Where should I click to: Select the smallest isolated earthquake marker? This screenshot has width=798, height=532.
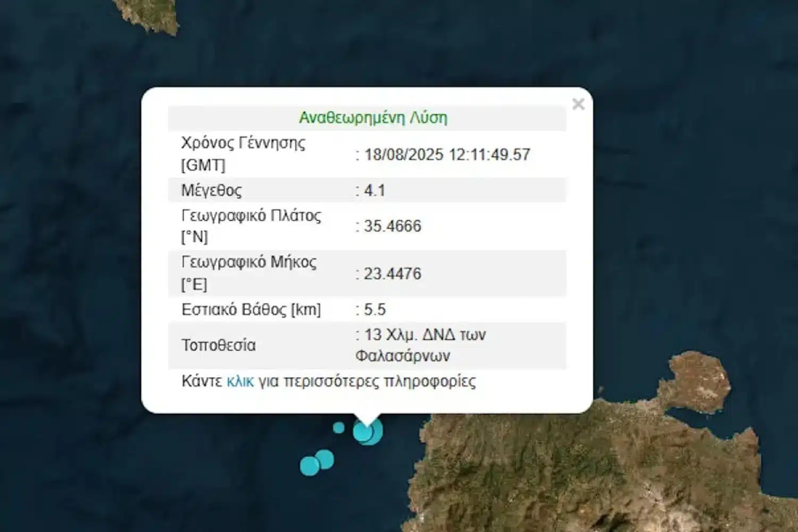(338, 428)
